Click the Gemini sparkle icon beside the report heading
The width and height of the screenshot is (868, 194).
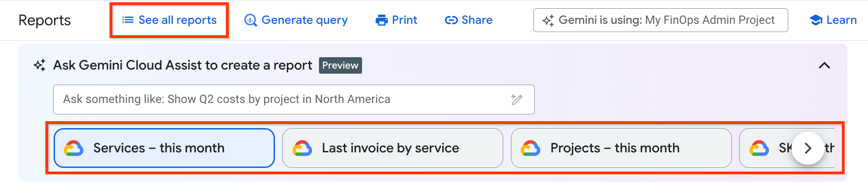(40, 65)
